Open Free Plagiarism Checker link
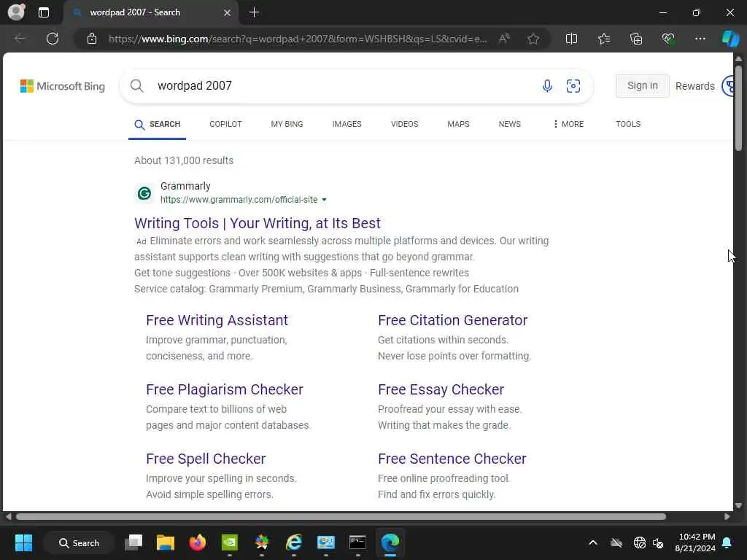The width and height of the screenshot is (747, 560). coord(225,389)
